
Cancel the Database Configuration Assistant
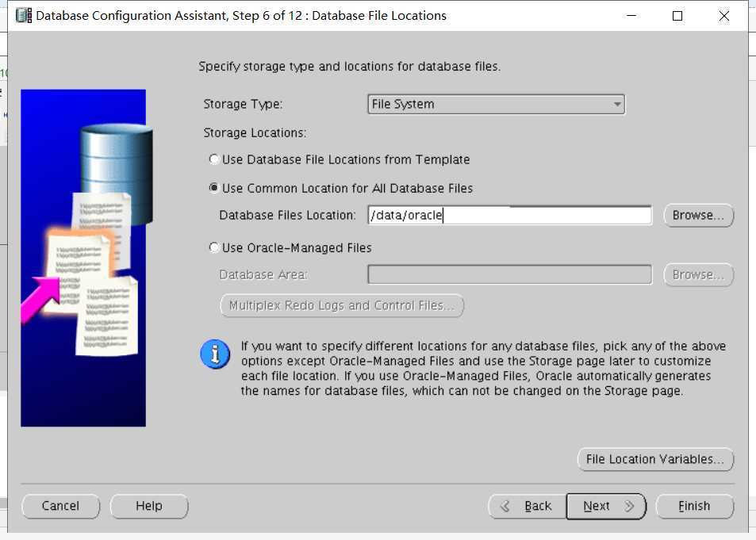pyautogui.click(x=61, y=506)
